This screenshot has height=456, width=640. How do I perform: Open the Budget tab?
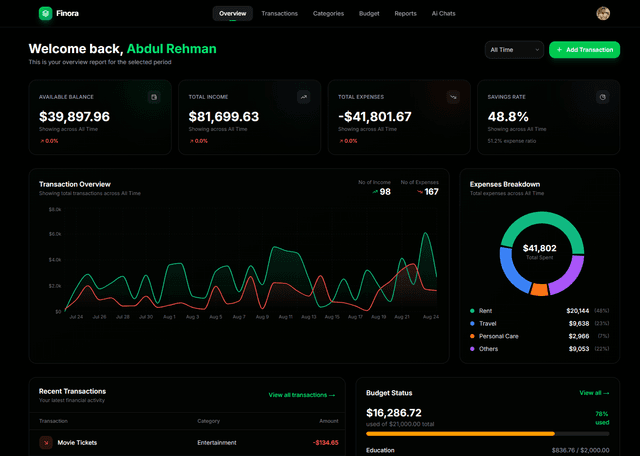pos(369,13)
